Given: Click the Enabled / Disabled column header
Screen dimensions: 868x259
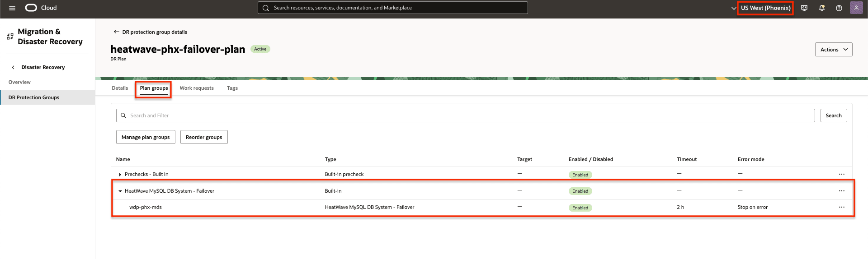Looking at the screenshot, I should click(591, 159).
